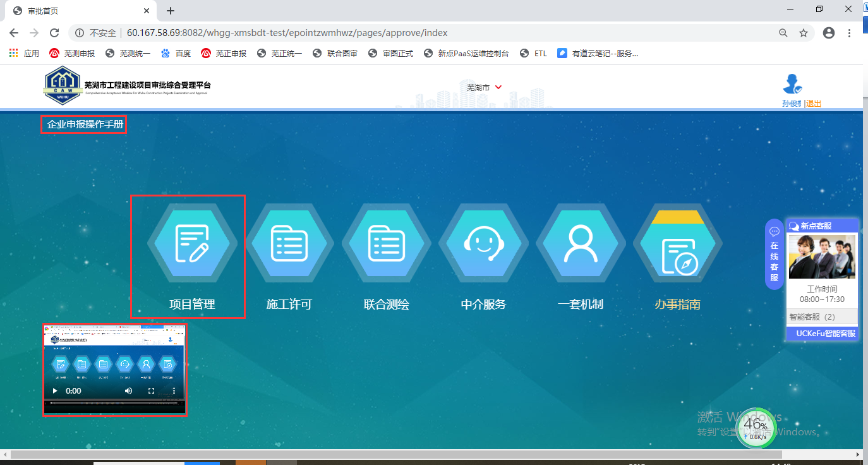Click the 联合测绘 hexagon icon
868x465 pixels.
coord(386,243)
